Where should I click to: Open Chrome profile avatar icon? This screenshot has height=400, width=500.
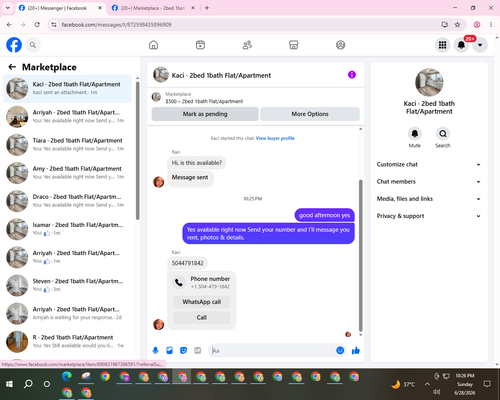coord(477,24)
